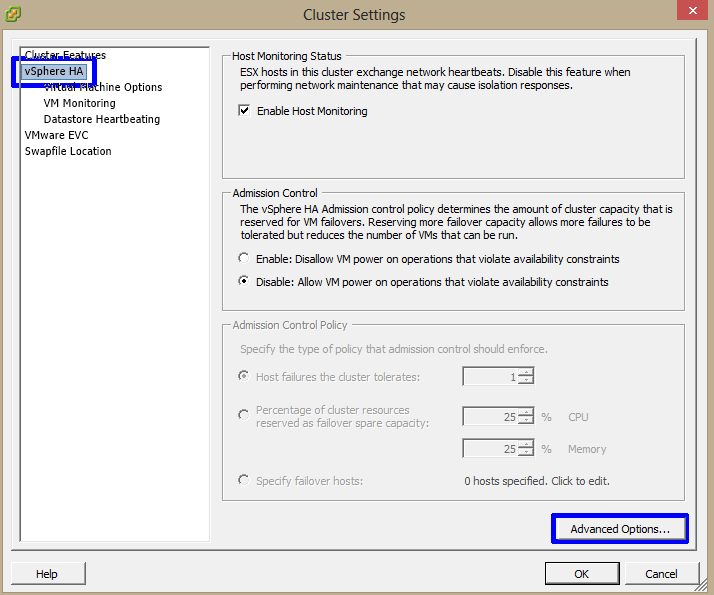Click the window resize grip
Screen dimensions: 714x595
point(703,586)
